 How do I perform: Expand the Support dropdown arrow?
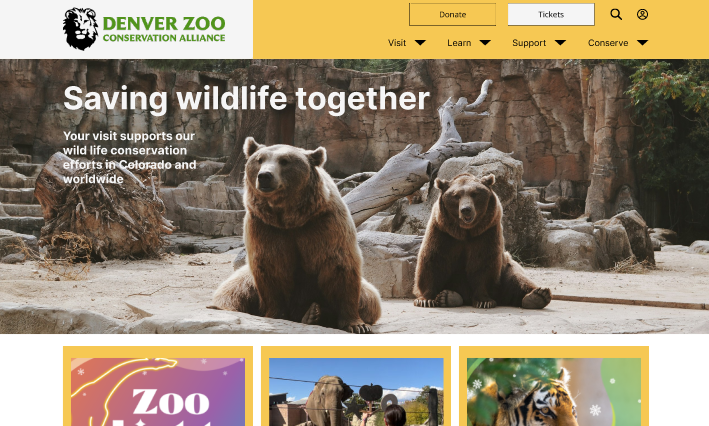tap(560, 43)
